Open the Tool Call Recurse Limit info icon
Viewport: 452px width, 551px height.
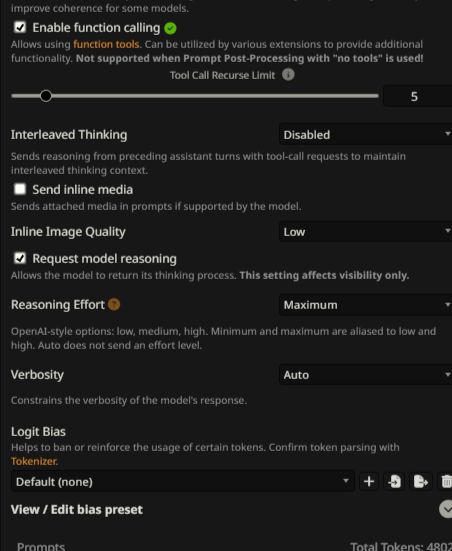[x=288, y=74]
